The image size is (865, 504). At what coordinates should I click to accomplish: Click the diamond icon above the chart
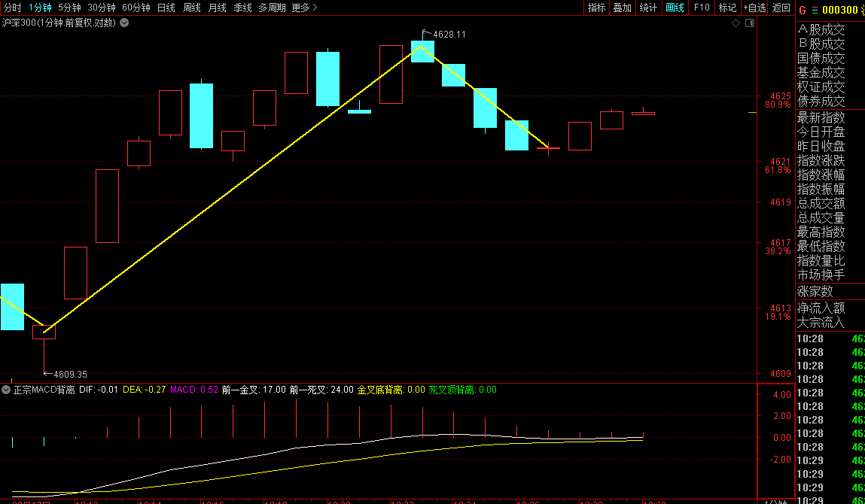point(736,23)
